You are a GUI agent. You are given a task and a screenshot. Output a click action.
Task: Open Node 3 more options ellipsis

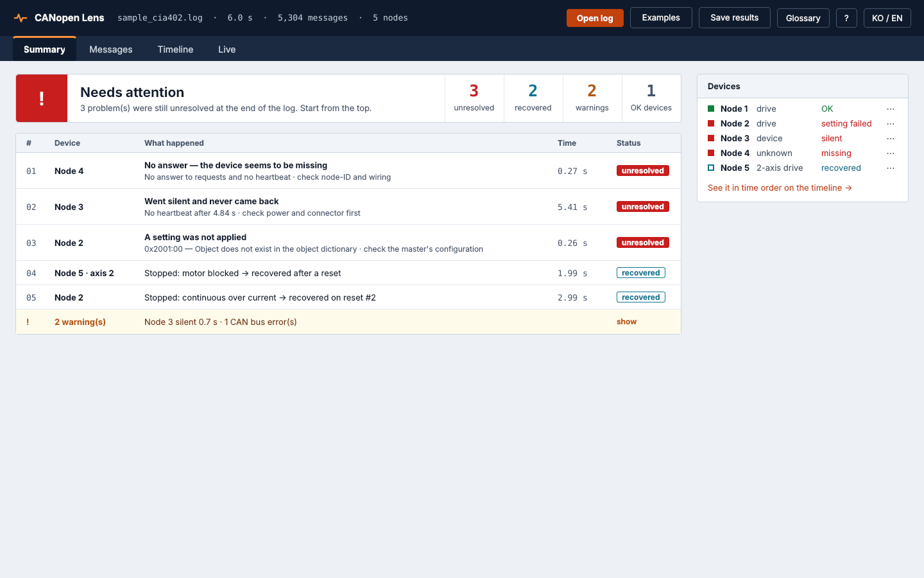point(891,139)
